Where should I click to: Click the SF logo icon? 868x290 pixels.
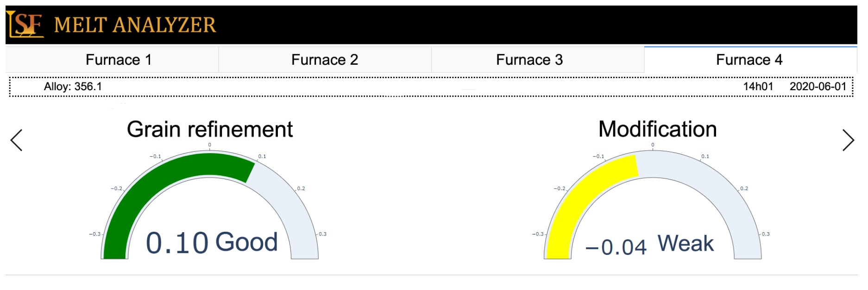point(25,25)
